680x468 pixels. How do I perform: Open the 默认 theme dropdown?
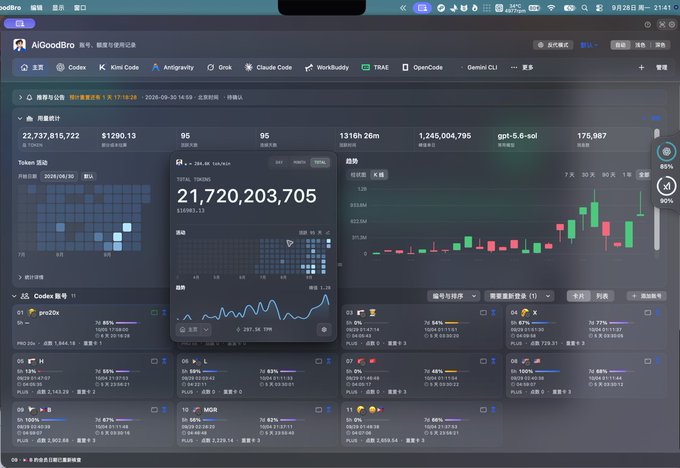tap(588, 45)
